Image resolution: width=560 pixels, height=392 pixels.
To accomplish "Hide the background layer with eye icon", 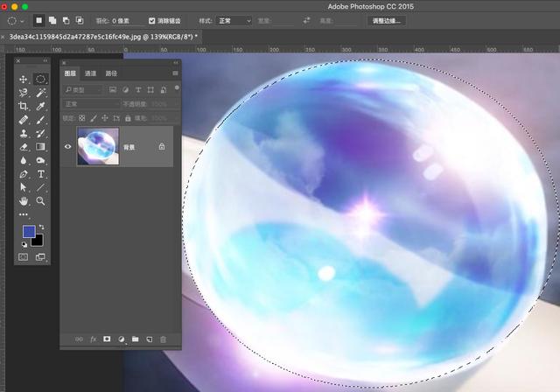I will (68, 146).
